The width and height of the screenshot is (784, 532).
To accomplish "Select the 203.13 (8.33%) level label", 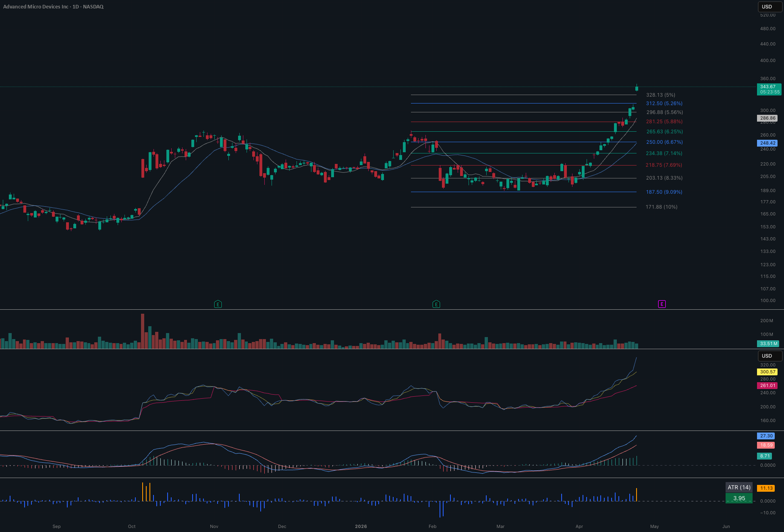I will pyautogui.click(x=664, y=178).
